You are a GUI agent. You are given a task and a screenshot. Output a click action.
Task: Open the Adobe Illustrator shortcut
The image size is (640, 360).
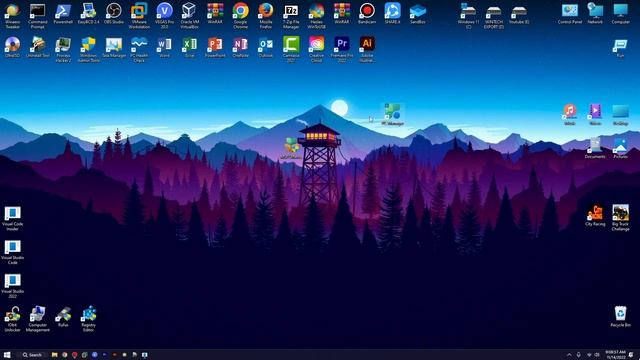tap(367, 49)
